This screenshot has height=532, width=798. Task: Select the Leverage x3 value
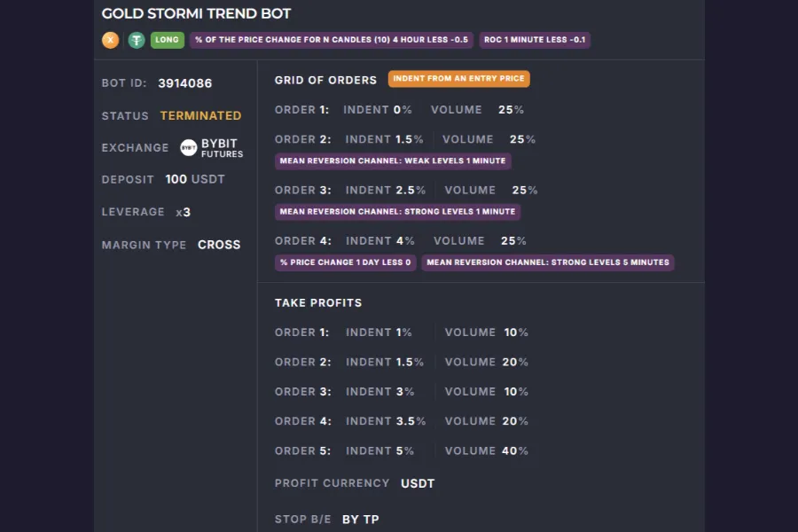185,212
